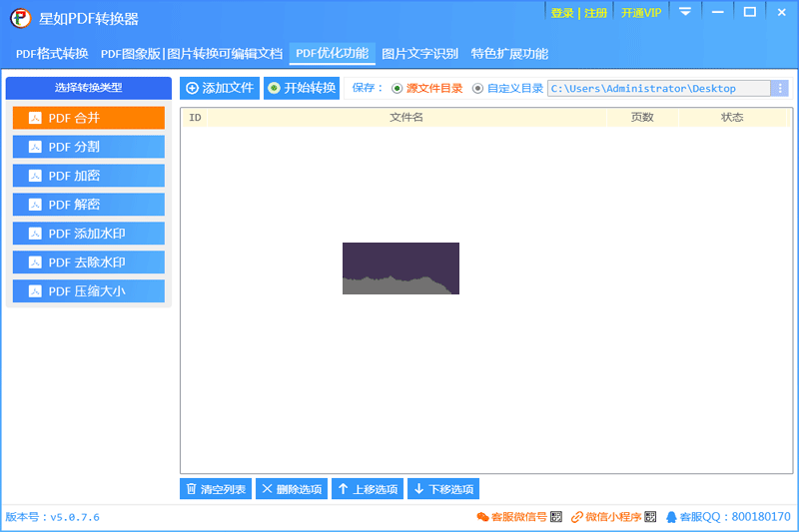This screenshot has height=532, width=799.
Task: Select the PDF 加密 encrypt option icon
Action: [x=35, y=176]
